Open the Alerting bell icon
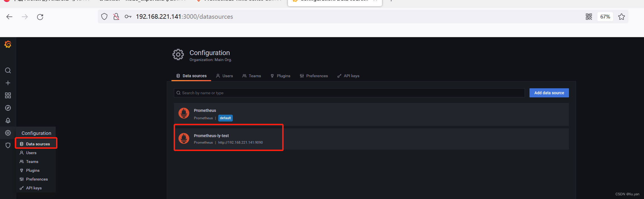The width and height of the screenshot is (644, 199). pos(8,120)
